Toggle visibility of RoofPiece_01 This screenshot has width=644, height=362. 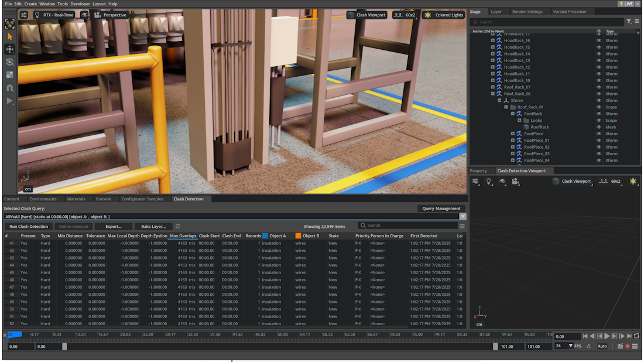coord(599,141)
